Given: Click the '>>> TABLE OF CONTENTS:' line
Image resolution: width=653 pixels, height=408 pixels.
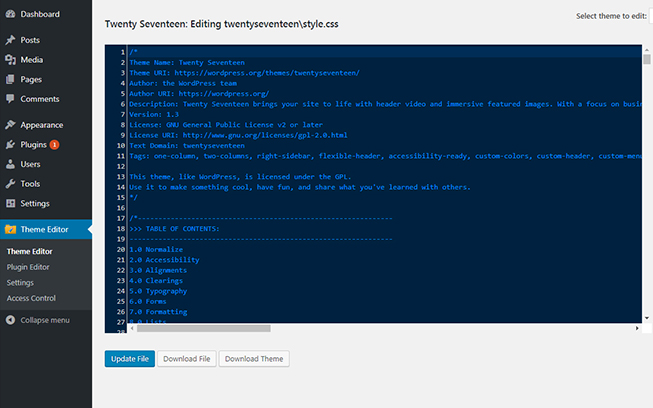Looking at the screenshot, I should (x=174, y=229).
